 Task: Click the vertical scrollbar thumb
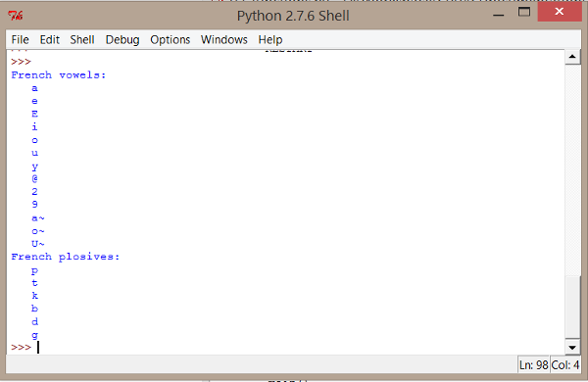[572, 307]
